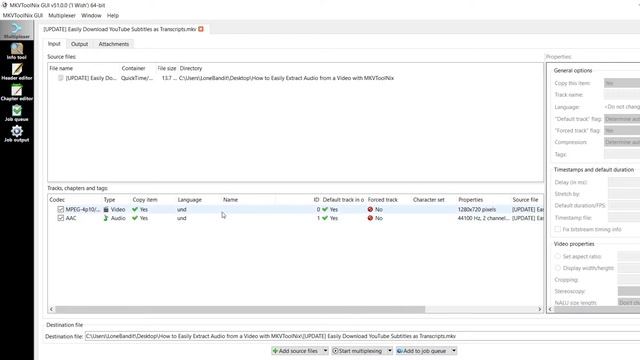Click the tracks list horizontal scrollbar

[240, 309]
